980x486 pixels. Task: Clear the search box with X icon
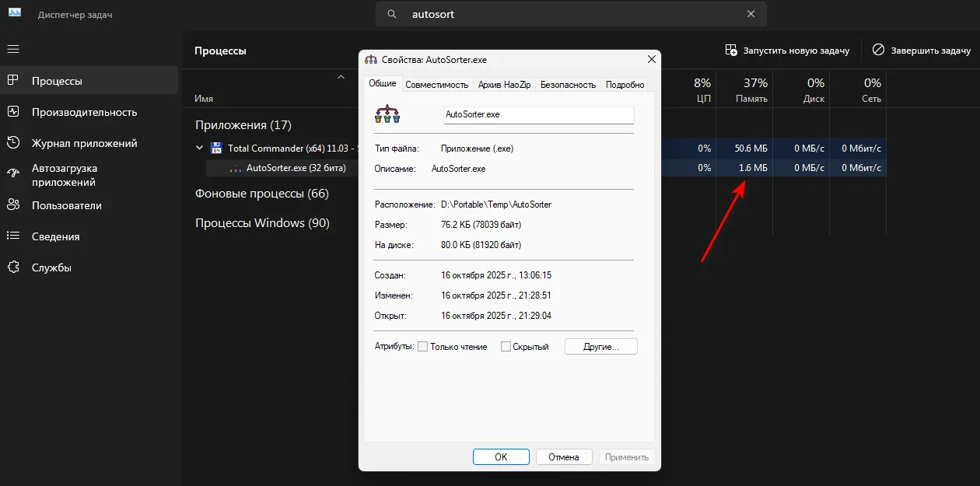tap(751, 14)
